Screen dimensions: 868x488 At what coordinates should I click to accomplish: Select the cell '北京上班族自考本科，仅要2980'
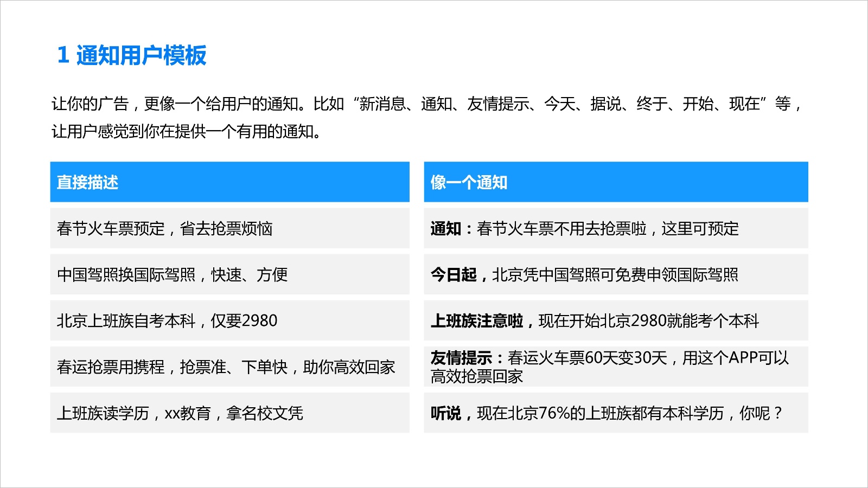(x=229, y=320)
